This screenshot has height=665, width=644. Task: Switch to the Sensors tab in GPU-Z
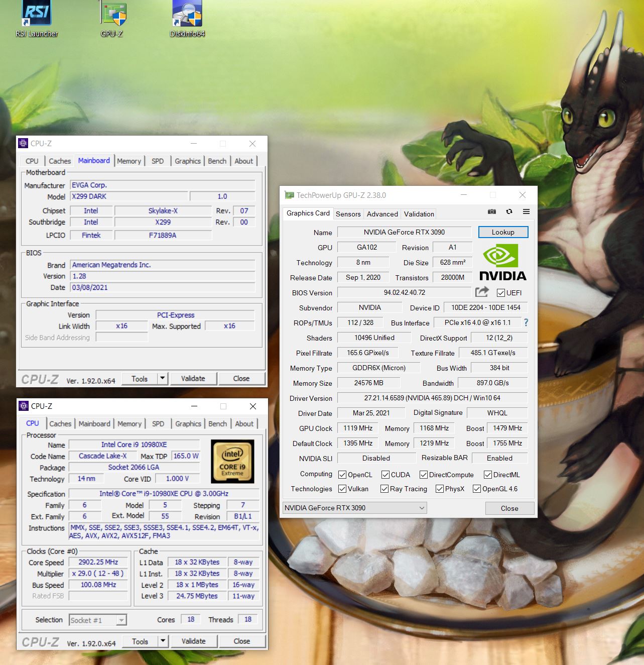[x=348, y=214]
